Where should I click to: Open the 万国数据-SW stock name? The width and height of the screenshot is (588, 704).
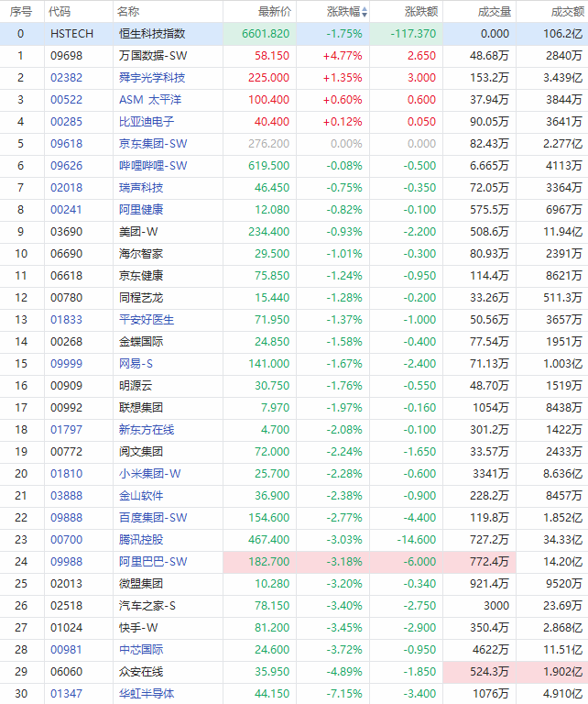(153, 56)
